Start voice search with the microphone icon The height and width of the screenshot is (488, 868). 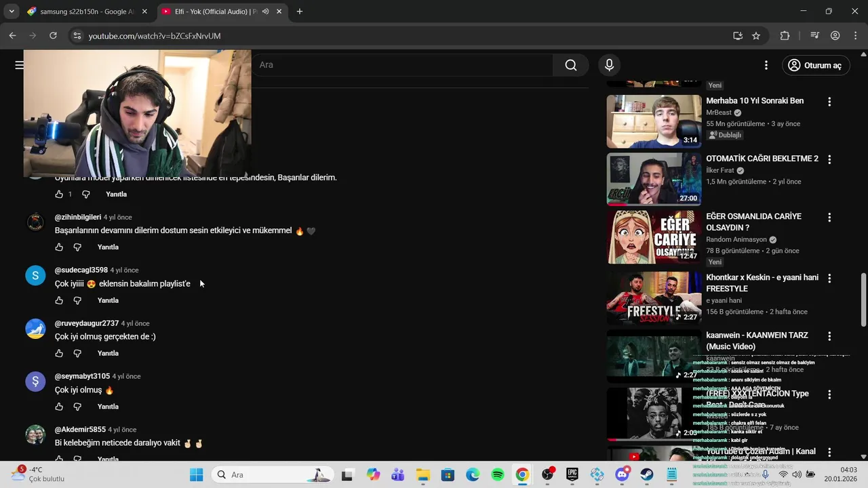click(609, 65)
